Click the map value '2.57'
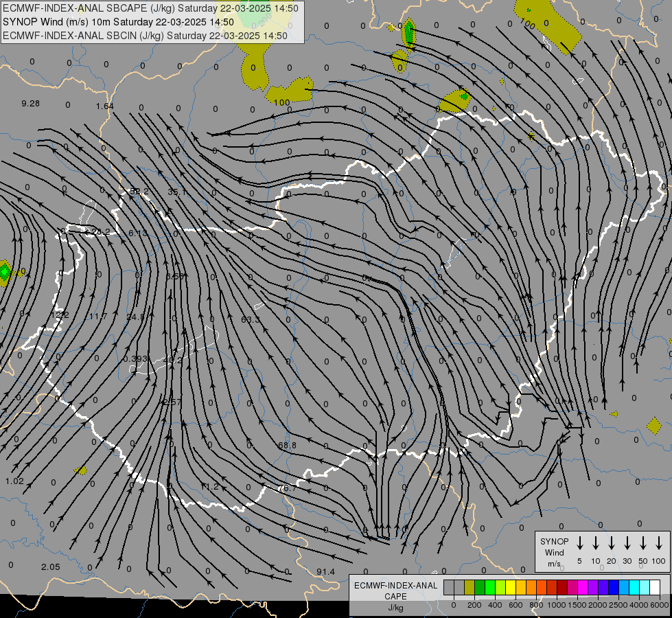 click(x=172, y=402)
